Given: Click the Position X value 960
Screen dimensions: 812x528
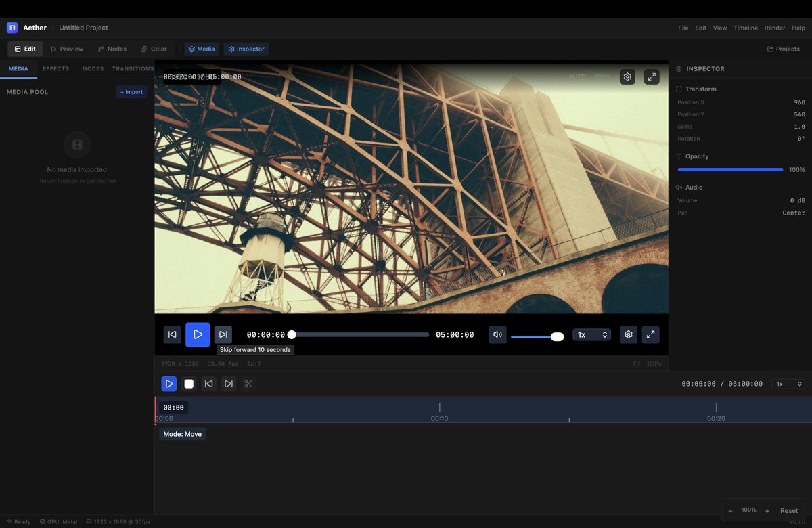Looking at the screenshot, I should point(799,102).
